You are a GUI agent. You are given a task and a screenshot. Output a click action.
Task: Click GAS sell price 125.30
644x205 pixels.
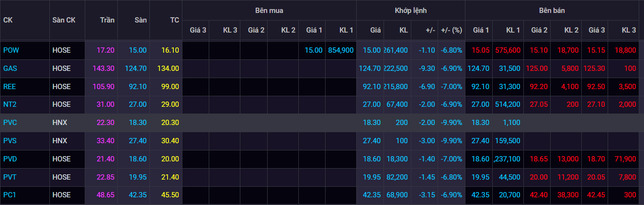[x=594, y=68]
